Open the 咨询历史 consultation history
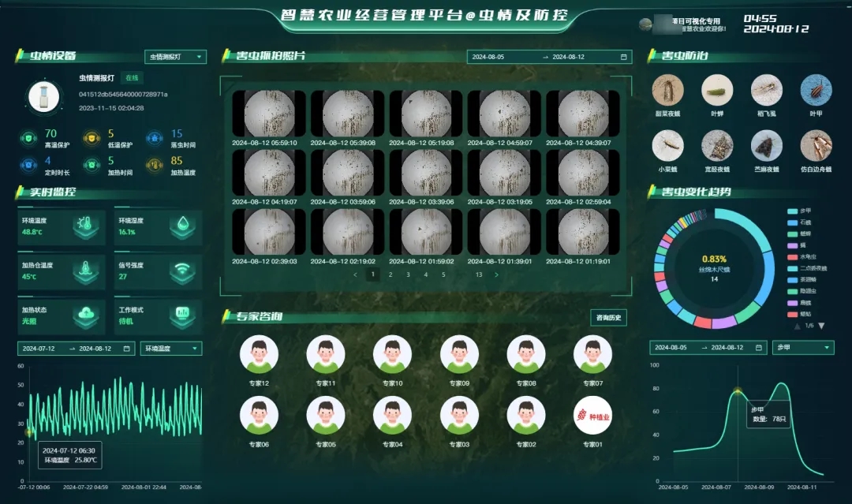The width and height of the screenshot is (852, 504). point(608,318)
